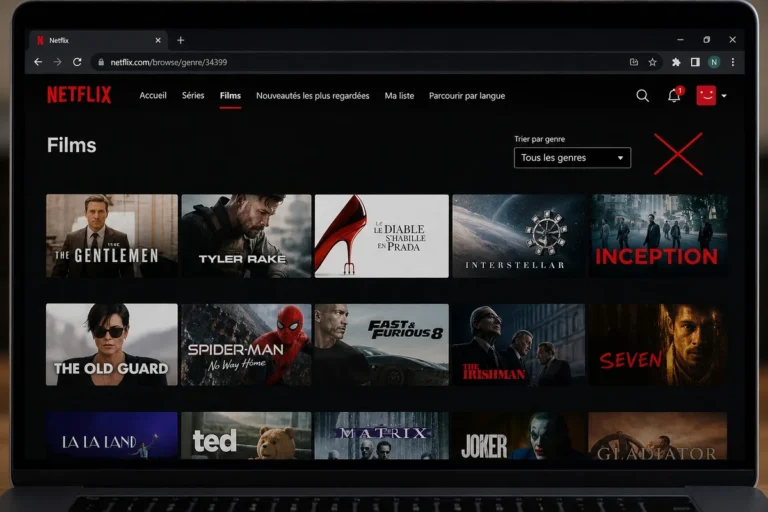Screen dimensions: 768x512
Task: Restore down the browser window
Action: tap(706, 40)
